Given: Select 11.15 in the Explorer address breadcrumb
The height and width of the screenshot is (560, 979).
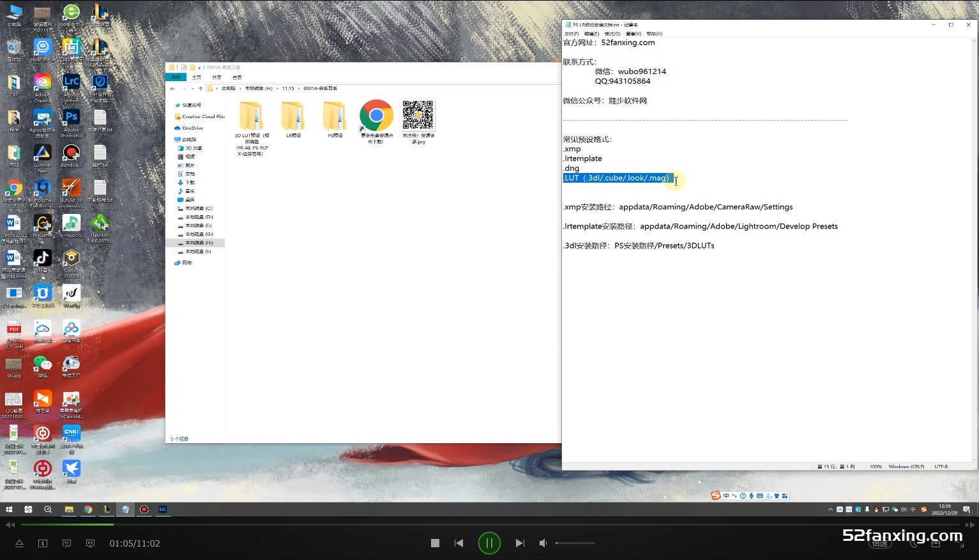Looking at the screenshot, I should coord(288,89).
